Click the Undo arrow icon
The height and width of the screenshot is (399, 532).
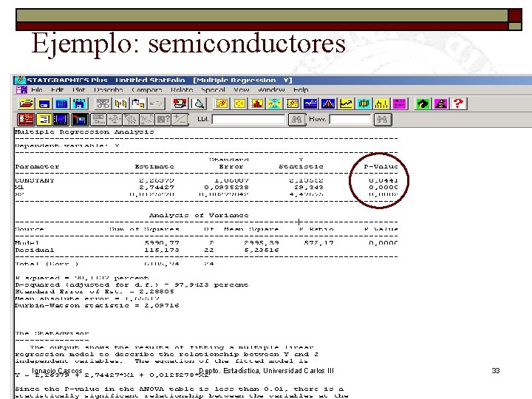[156, 103]
